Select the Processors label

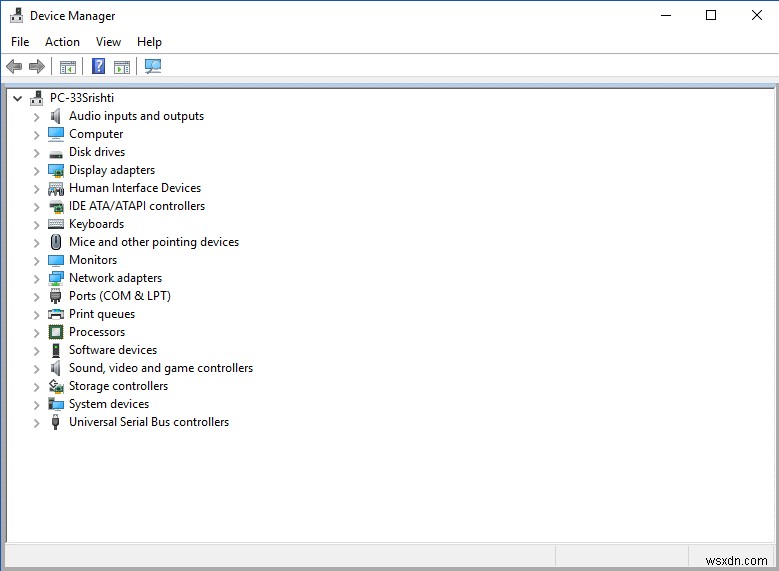(97, 332)
